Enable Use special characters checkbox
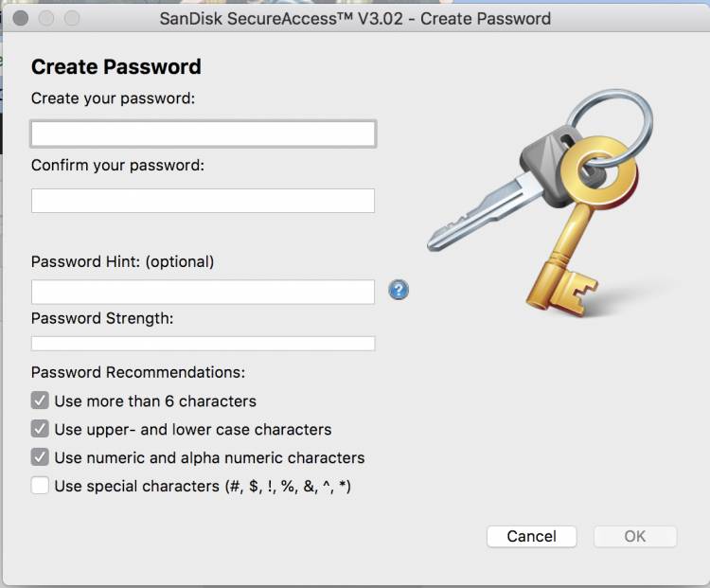This screenshot has width=710, height=588. point(40,486)
